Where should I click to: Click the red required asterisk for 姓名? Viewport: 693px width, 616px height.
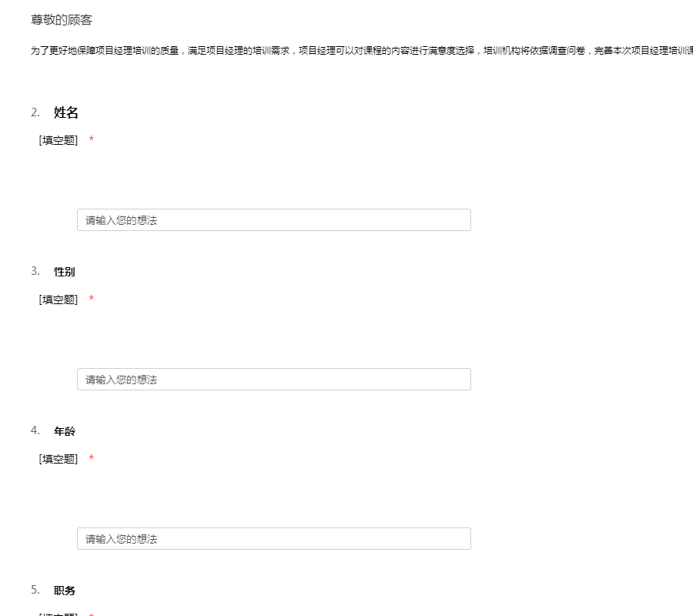[92, 140]
